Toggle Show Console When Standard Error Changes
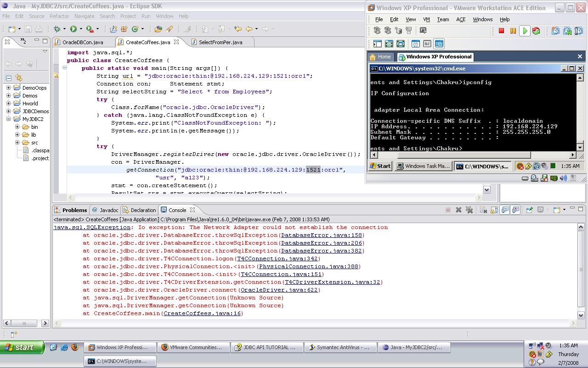Viewport: 588px width, 368px height. click(515, 210)
